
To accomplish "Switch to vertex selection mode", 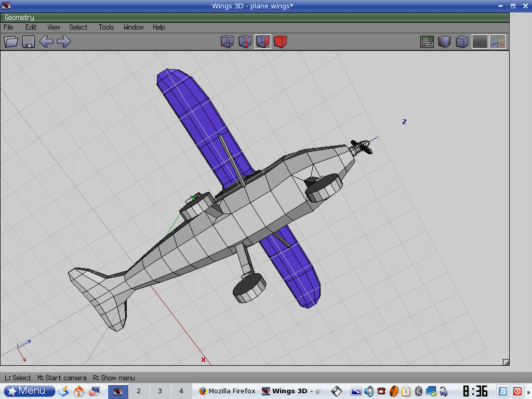I will click(x=228, y=42).
